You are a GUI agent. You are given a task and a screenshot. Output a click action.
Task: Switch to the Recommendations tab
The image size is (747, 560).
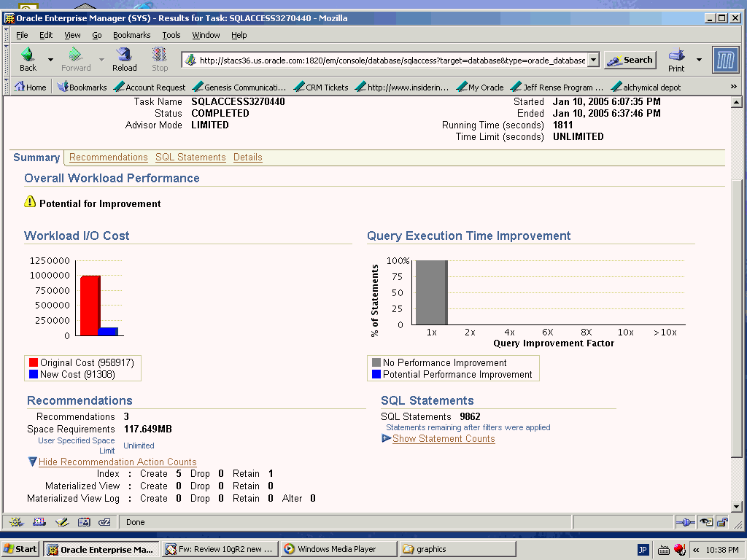coord(108,157)
